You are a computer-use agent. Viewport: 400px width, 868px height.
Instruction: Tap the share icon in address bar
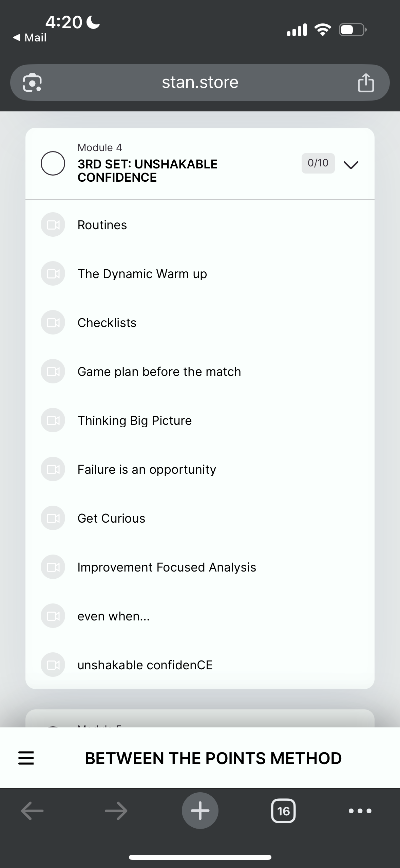click(366, 83)
